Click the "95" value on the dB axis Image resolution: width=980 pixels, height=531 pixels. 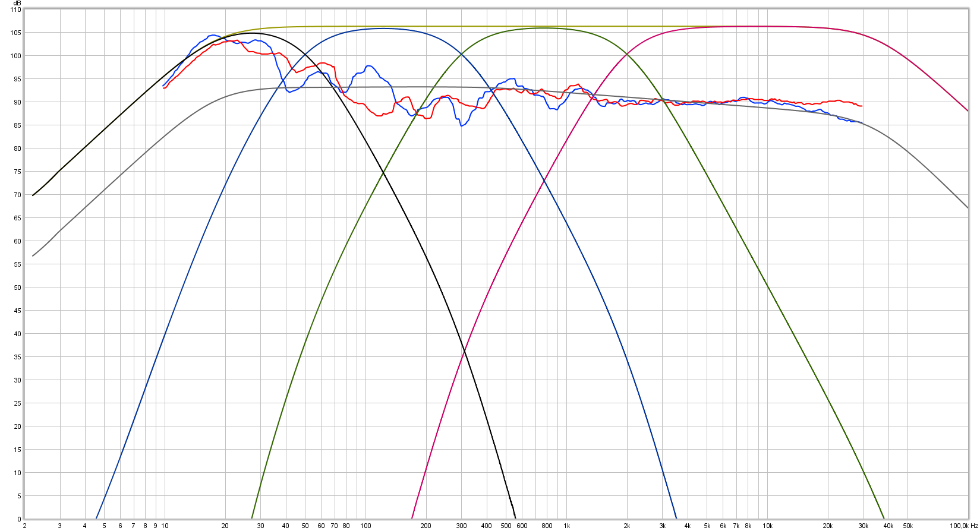17,79
